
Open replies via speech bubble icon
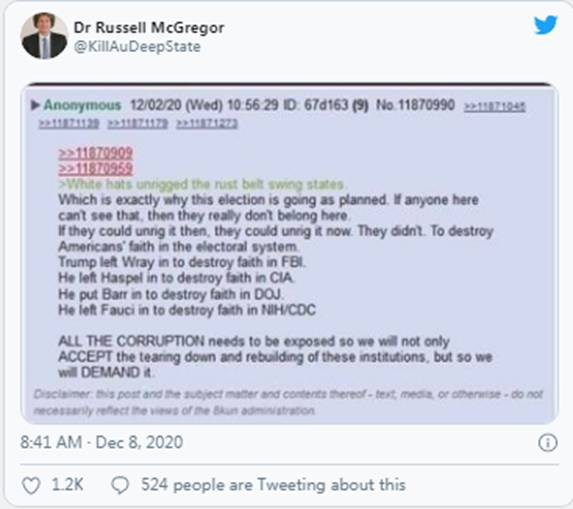120,486
